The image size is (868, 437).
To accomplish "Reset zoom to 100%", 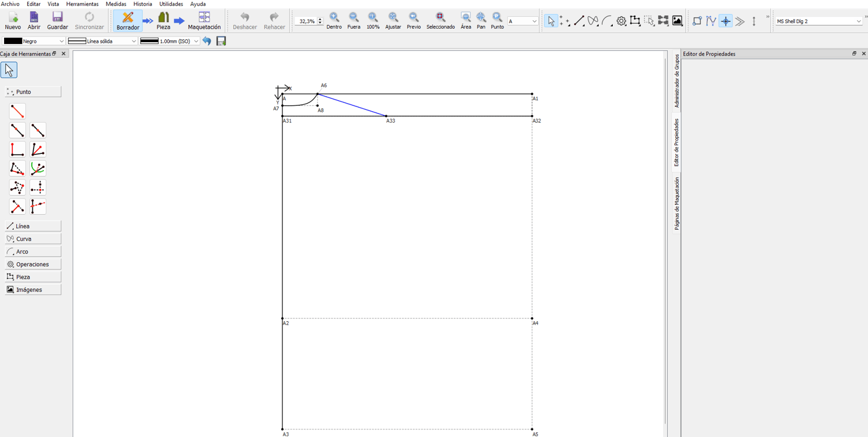I will [373, 21].
